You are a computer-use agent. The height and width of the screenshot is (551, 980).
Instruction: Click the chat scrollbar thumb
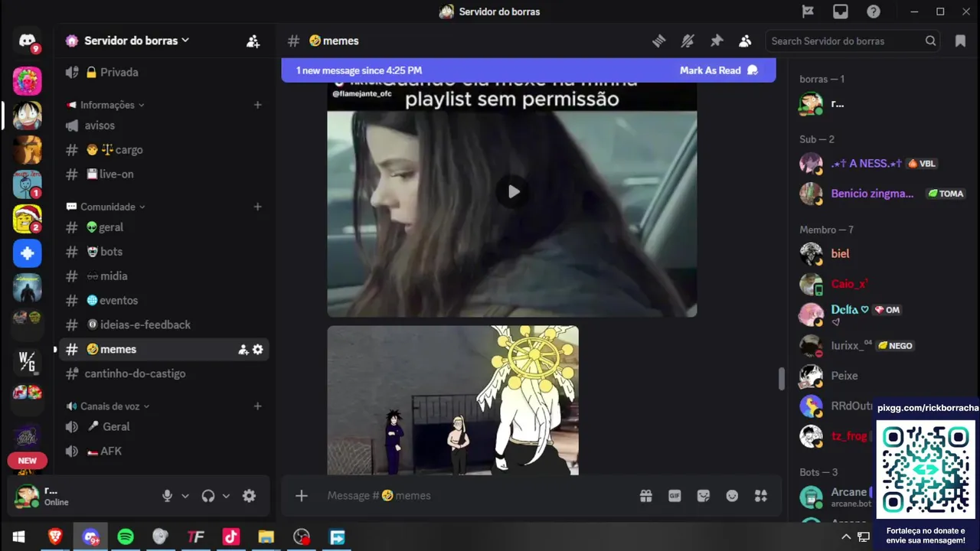[x=781, y=379]
